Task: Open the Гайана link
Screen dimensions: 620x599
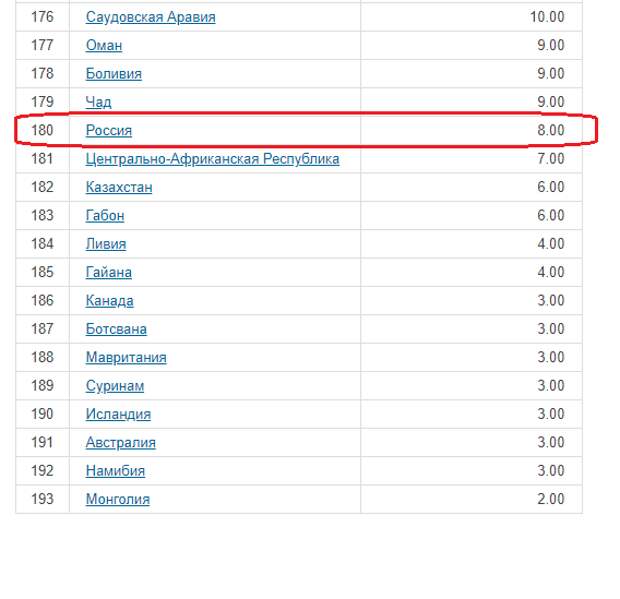Action: point(108,272)
